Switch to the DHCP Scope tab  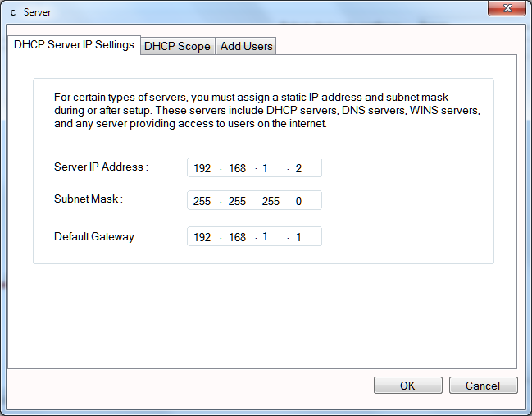pyautogui.click(x=177, y=46)
